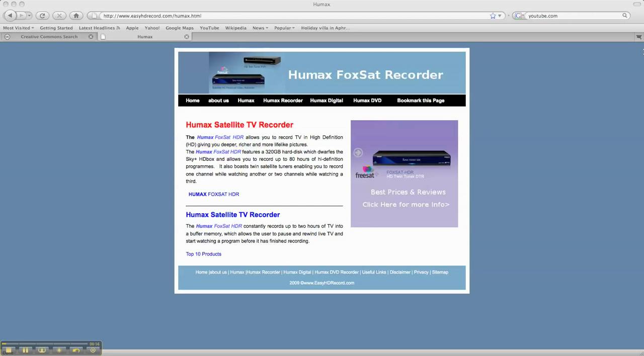Open the Humax DVD nav item
Viewport: 644px width, 356px height.
click(x=367, y=101)
